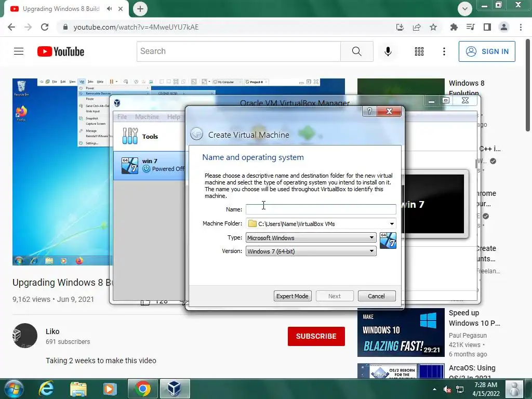The image size is (532, 399).
Task: Open YouTube apps grid icon
Action: point(419,51)
